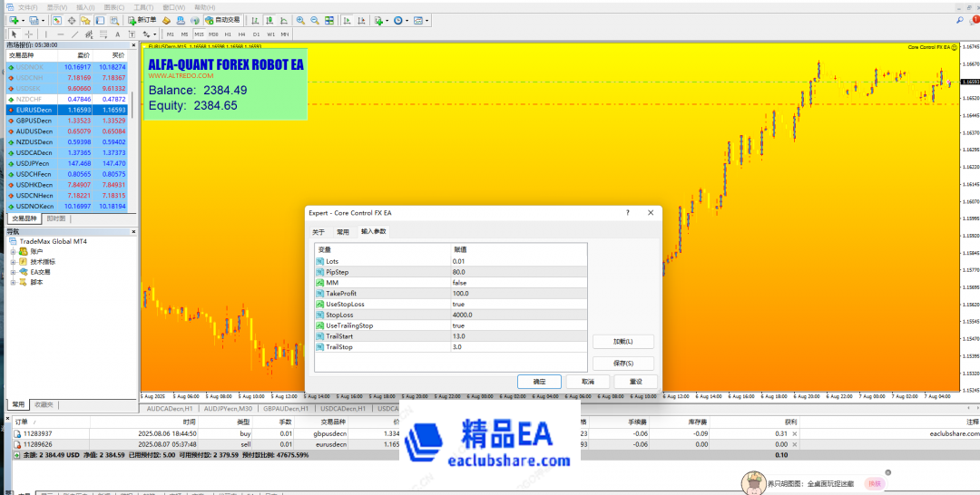This screenshot has height=495, width=980.
Task: Switch to H1 timeframe
Action: click(x=228, y=34)
